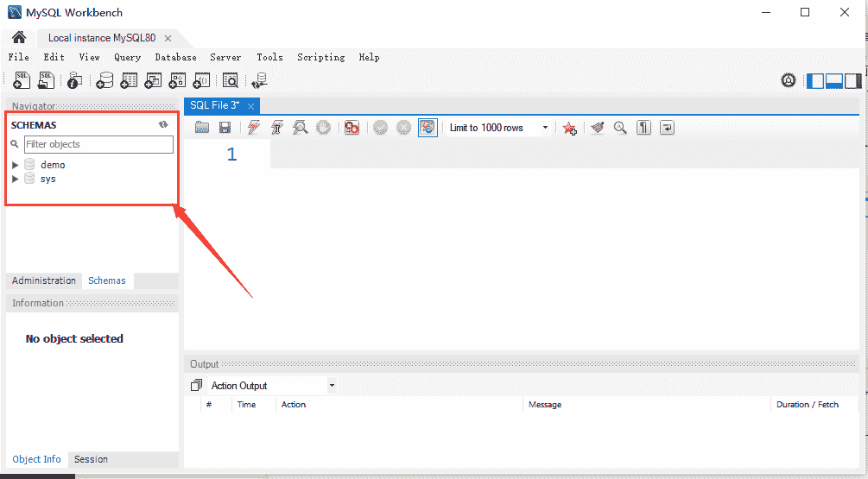Rollback transaction X icon
This screenshot has height=479, width=868.
click(x=404, y=128)
